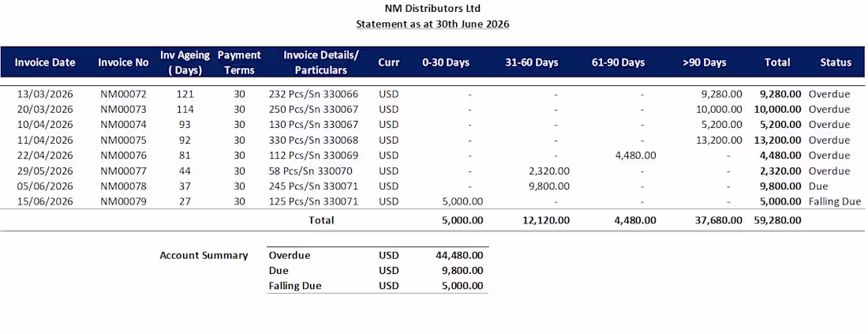
Task: Select the 4,480.00 value under 61-90 Days
Action: (635, 155)
